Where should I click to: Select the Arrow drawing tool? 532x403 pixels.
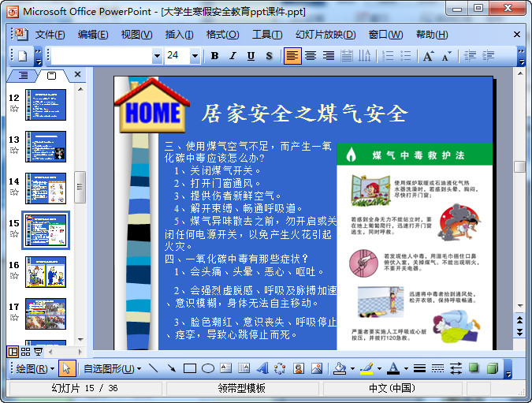(x=171, y=368)
